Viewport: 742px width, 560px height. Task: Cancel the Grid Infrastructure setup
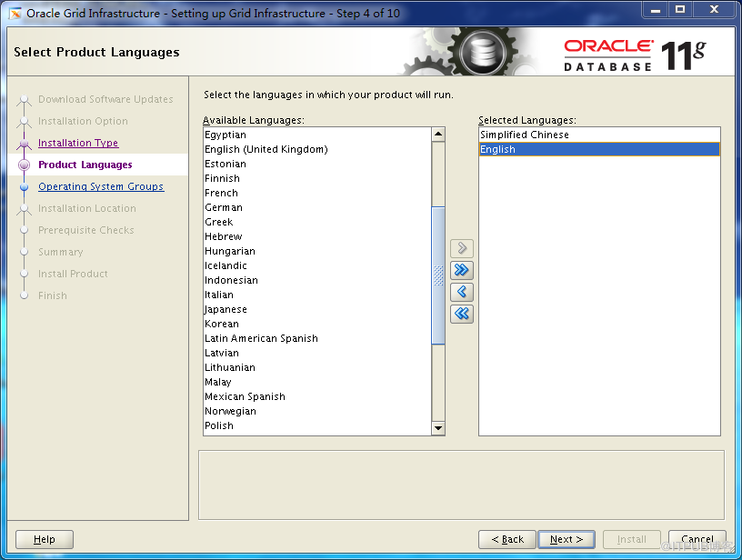[697, 539]
